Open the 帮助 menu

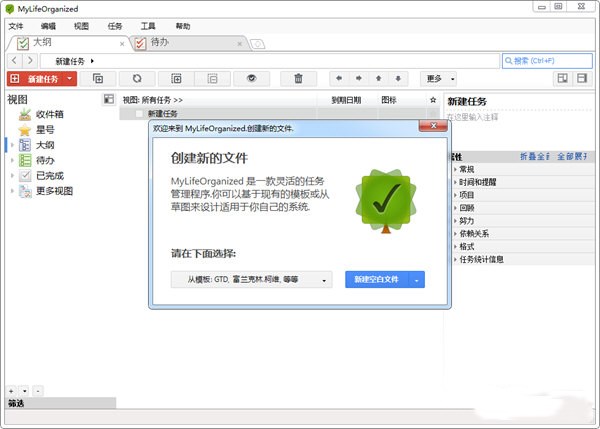[x=183, y=26]
